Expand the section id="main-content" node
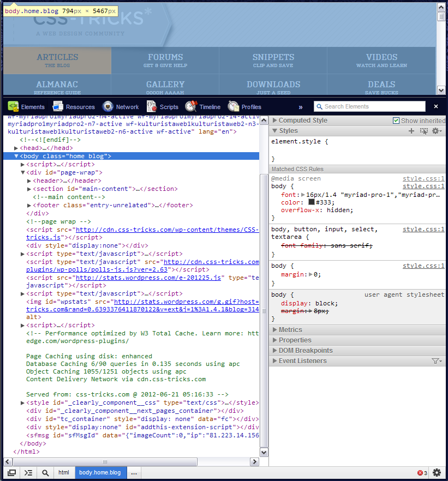 point(29,189)
